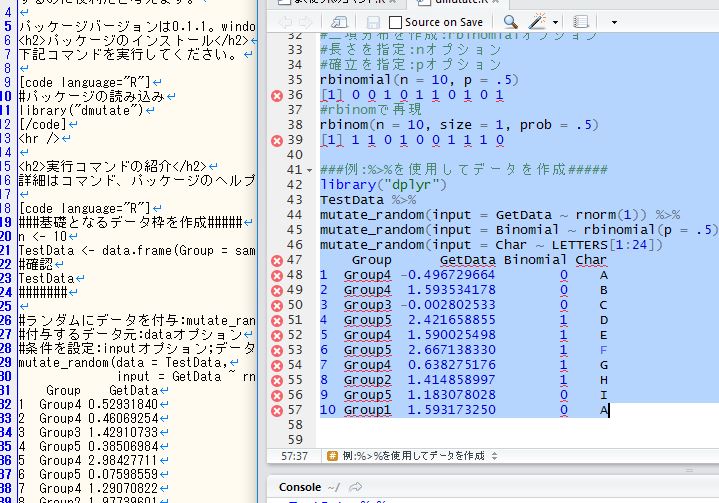Click the error marker on line 49
The image size is (719, 503).
(277, 291)
